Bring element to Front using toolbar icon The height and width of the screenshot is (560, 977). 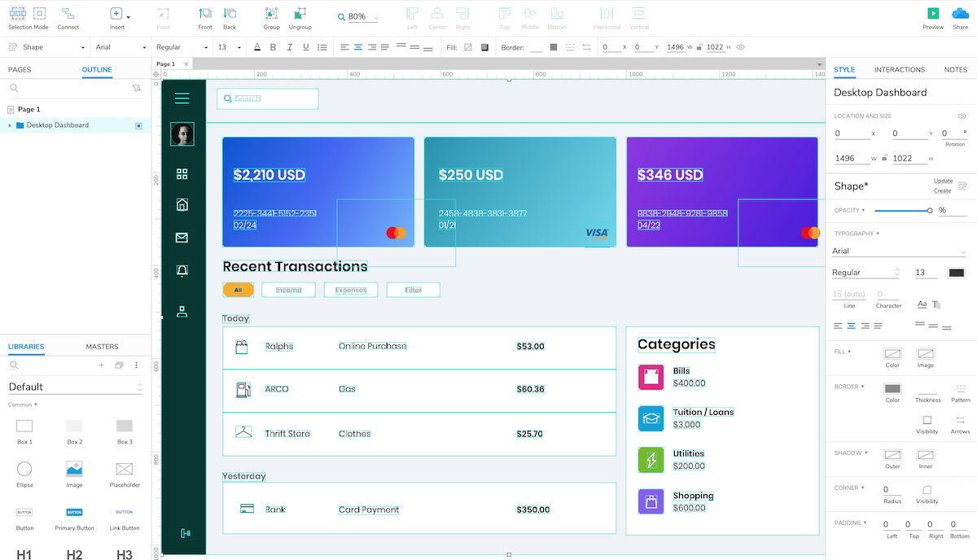(x=204, y=15)
